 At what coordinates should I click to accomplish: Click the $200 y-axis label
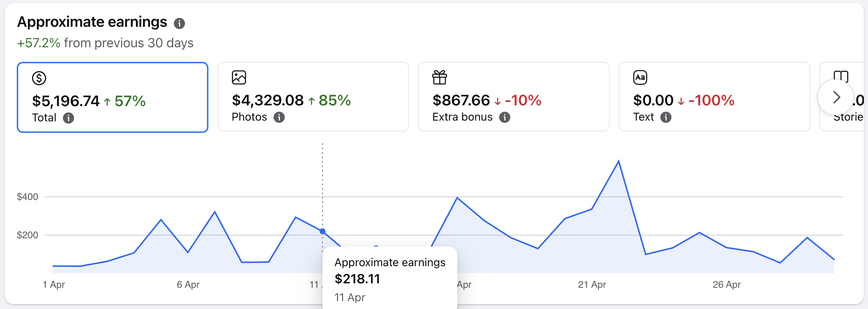[x=28, y=235]
